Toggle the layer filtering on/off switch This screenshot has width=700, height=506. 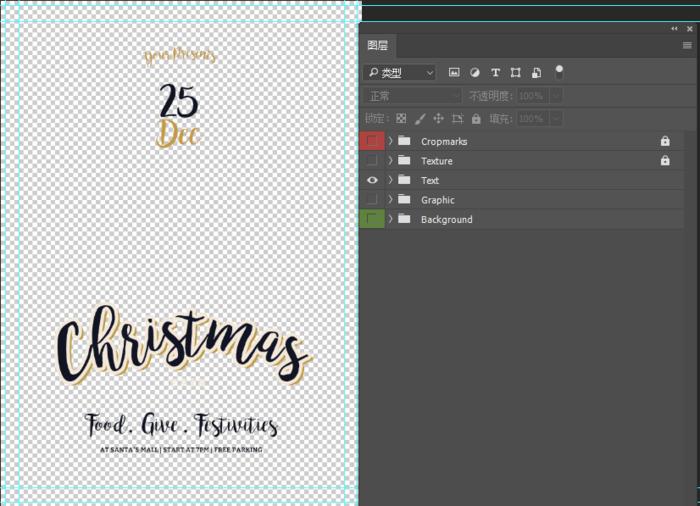[x=559, y=71]
